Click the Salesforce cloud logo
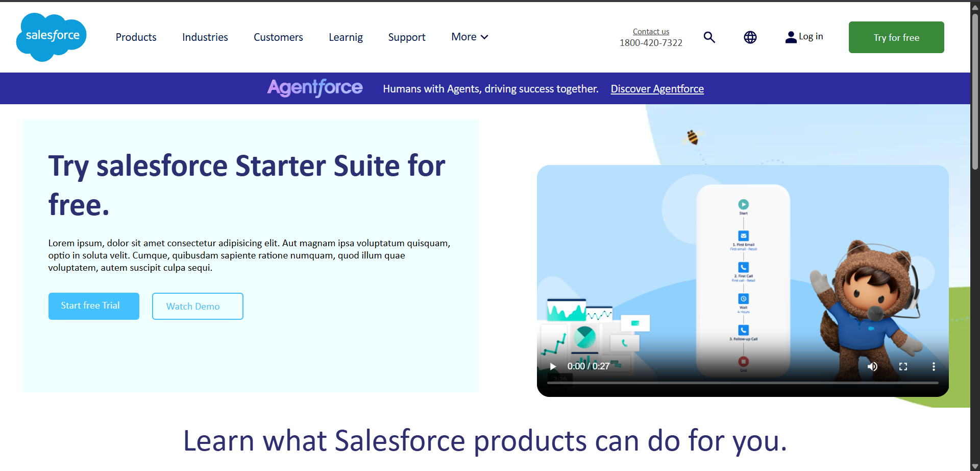Image resolution: width=980 pixels, height=471 pixels. coord(52,37)
